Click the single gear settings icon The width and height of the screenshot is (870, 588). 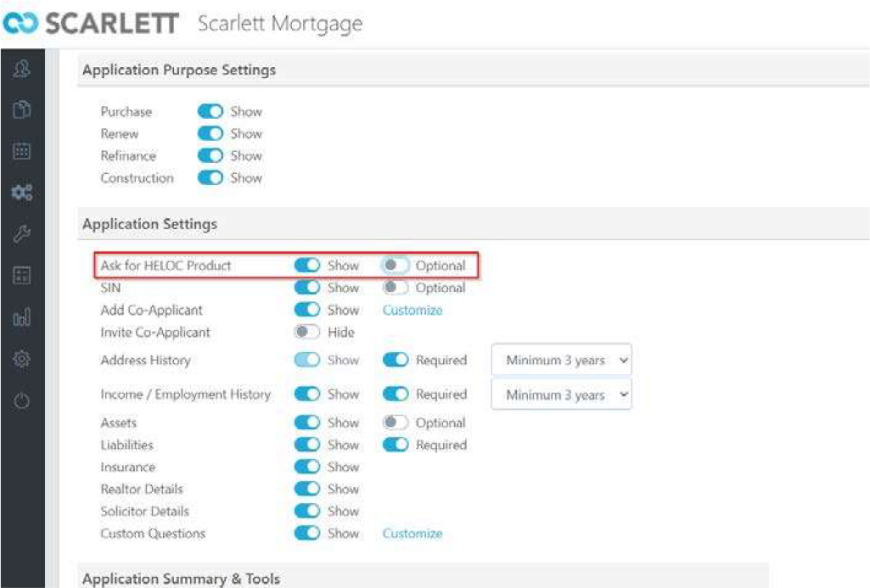[22, 359]
